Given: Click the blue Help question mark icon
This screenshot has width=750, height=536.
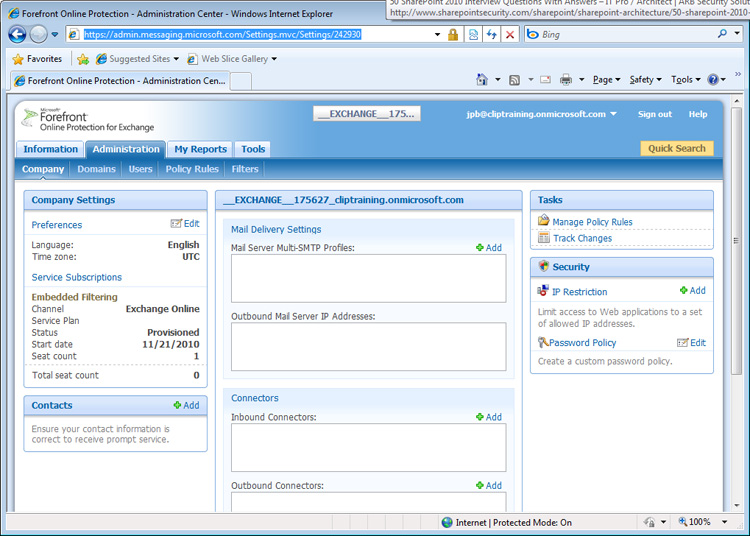Looking at the screenshot, I should click(713, 80).
